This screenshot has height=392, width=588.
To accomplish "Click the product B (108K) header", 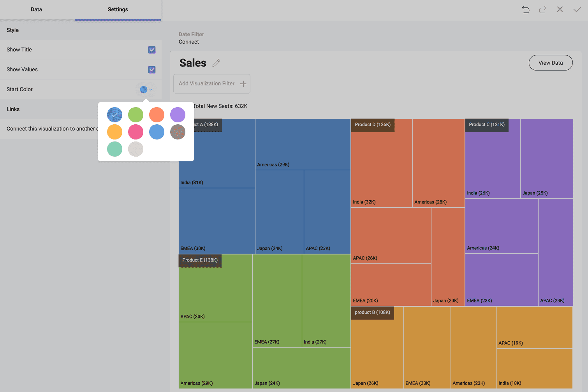I will 372,313.
